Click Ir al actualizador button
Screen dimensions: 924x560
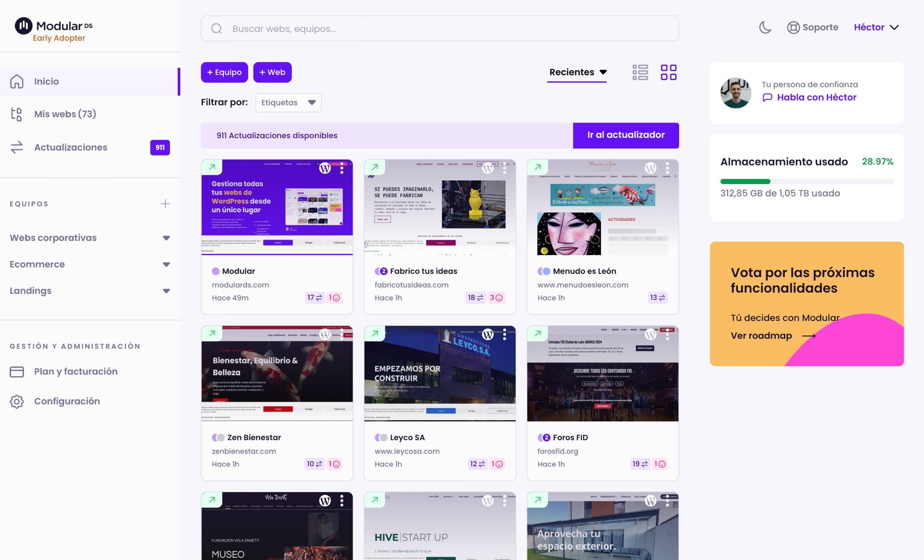point(626,135)
